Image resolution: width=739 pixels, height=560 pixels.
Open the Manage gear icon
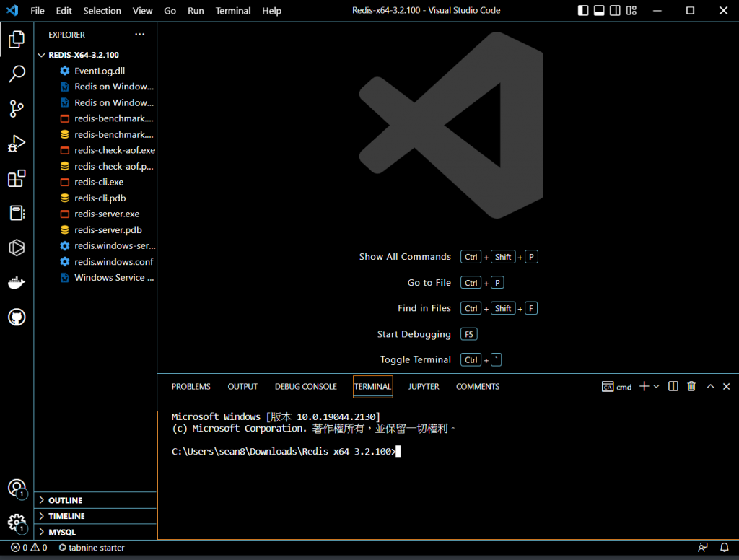tap(17, 522)
